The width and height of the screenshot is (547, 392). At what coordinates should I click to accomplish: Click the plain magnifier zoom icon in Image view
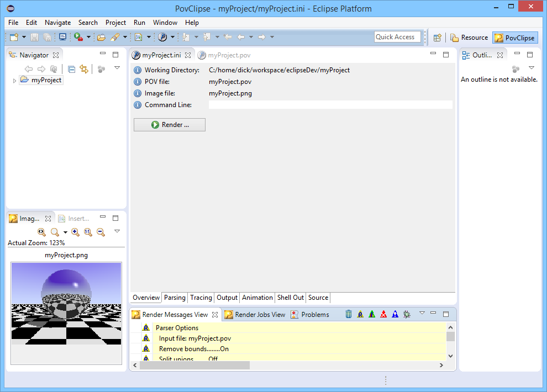tap(55, 232)
